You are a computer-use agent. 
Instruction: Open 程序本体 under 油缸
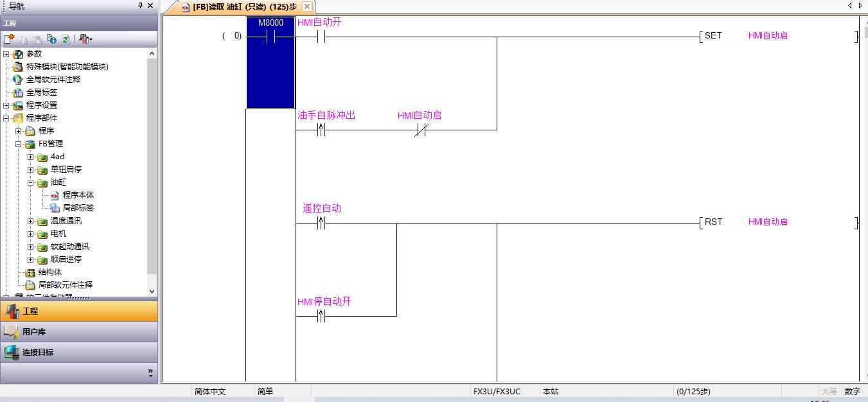pos(78,195)
